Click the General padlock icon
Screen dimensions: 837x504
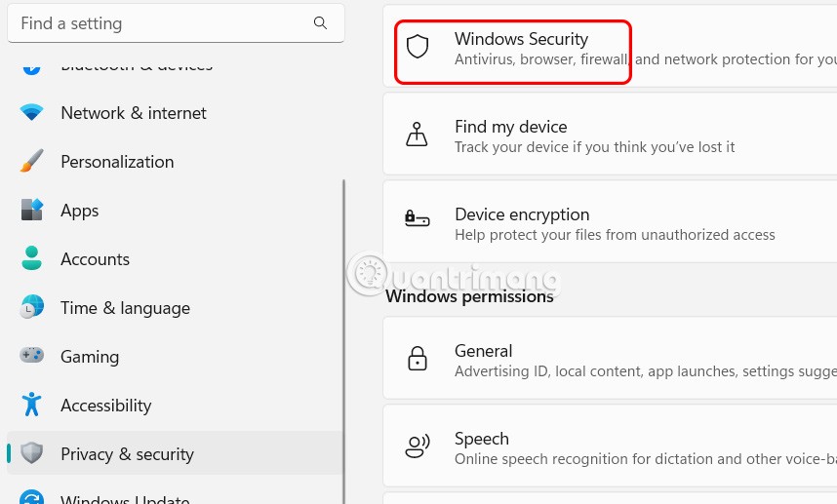coord(418,358)
